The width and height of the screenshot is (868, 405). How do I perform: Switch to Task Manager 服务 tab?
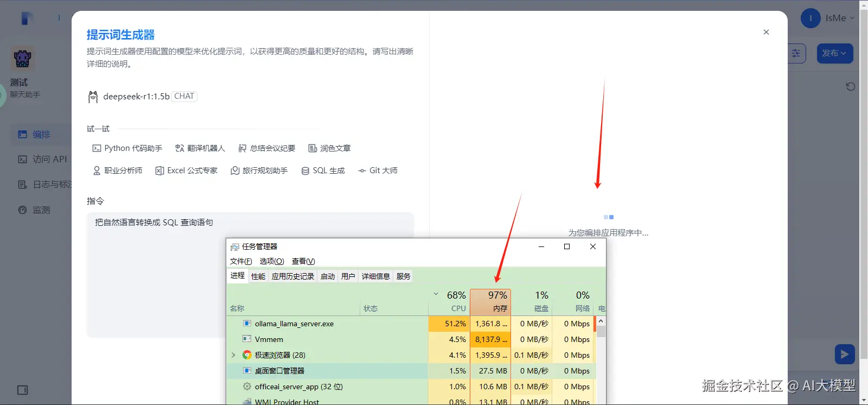404,276
